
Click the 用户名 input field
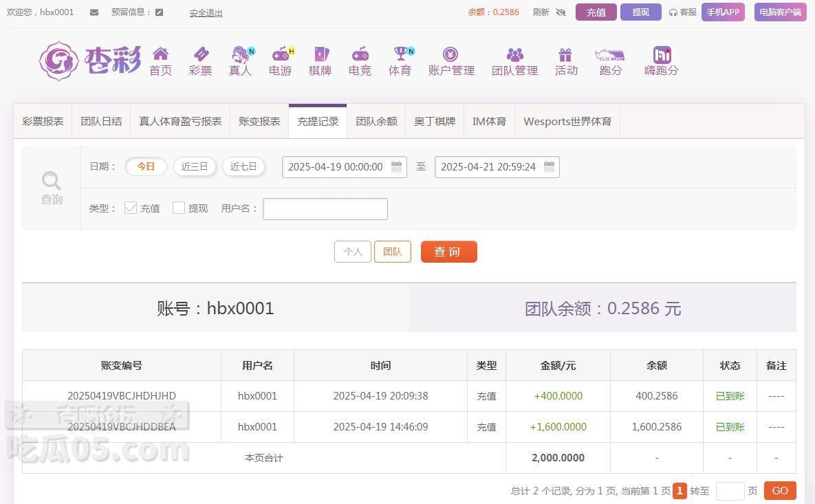(x=325, y=208)
